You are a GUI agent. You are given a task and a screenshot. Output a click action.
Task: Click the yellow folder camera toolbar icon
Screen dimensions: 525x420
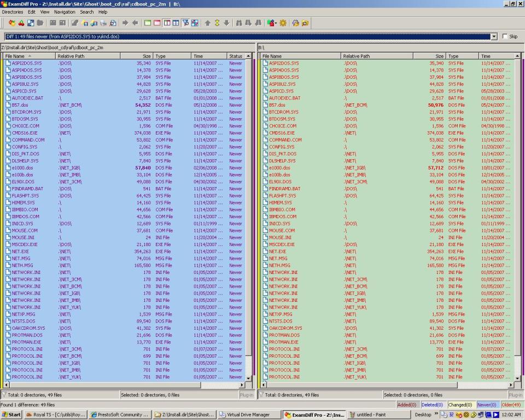pyautogui.click(x=305, y=23)
